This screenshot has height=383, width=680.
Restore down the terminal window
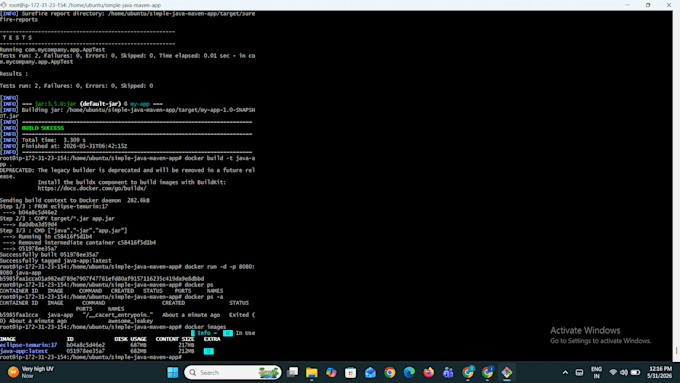pyautogui.click(x=648, y=5)
